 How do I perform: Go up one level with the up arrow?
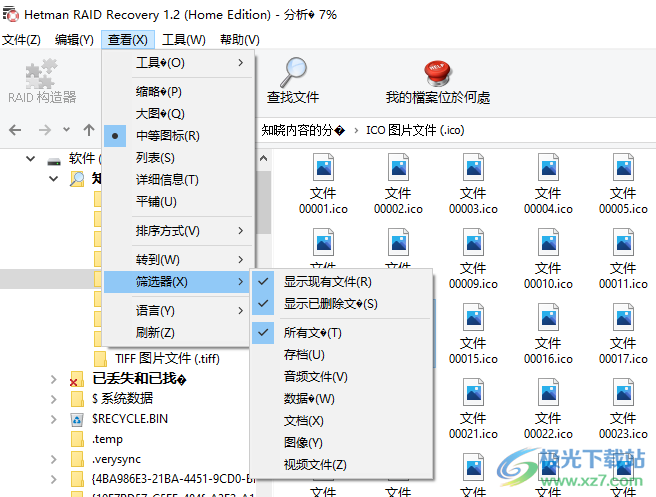[x=89, y=130]
